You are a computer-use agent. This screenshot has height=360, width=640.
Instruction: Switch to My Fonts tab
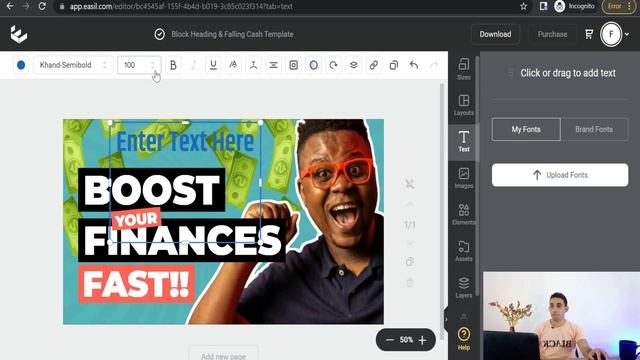[526, 129]
